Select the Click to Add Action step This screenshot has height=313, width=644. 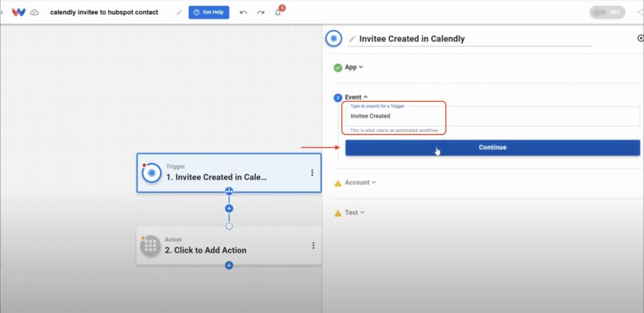pyautogui.click(x=229, y=246)
